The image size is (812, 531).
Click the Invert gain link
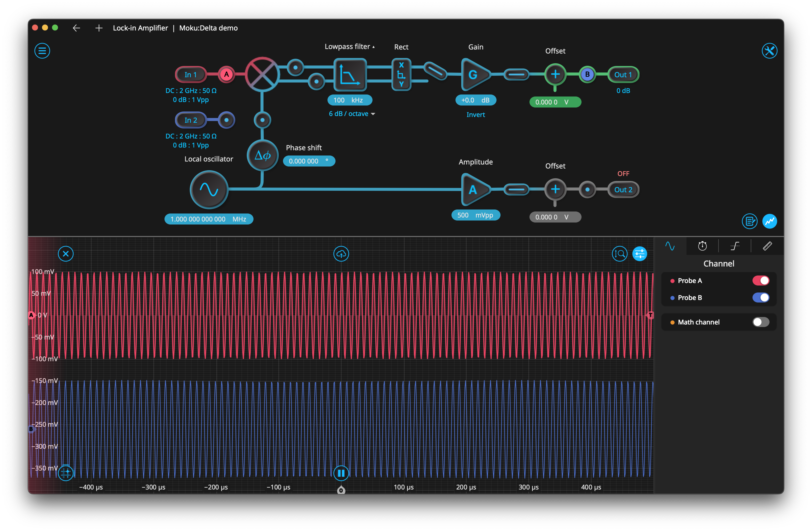click(x=475, y=115)
